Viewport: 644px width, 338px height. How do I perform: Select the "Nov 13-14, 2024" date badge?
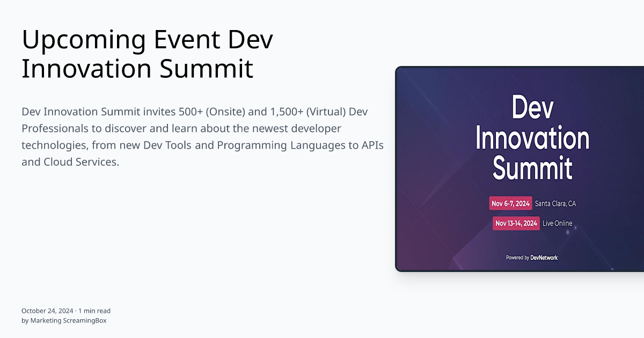[x=516, y=223]
